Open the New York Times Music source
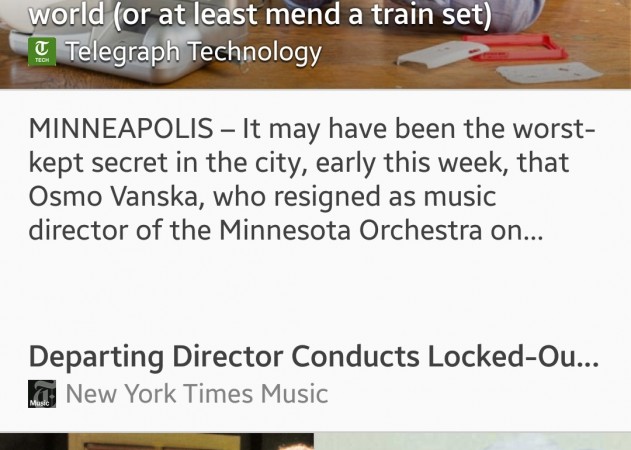 point(197,394)
